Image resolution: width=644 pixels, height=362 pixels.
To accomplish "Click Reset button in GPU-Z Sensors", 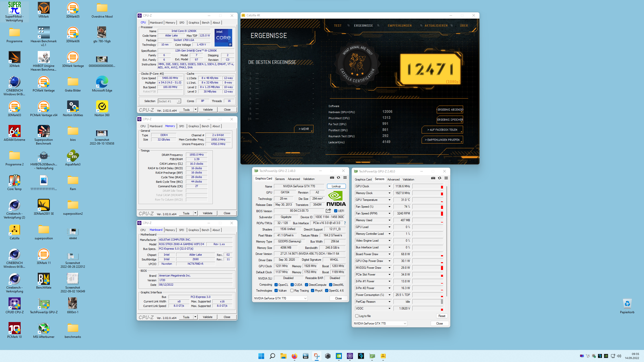I will [x=442, y=316].
